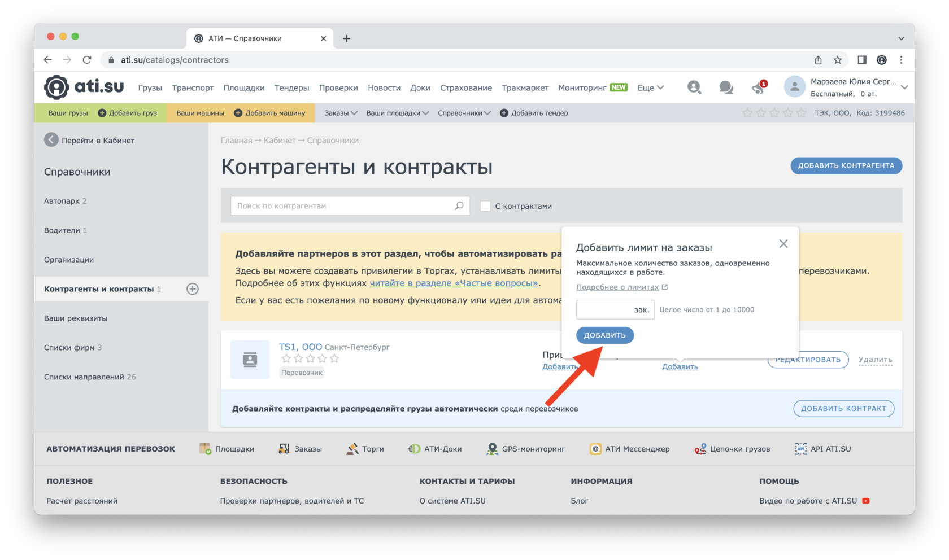Reload the page with browser refresh
949x560 pixels.
[87, 60]
